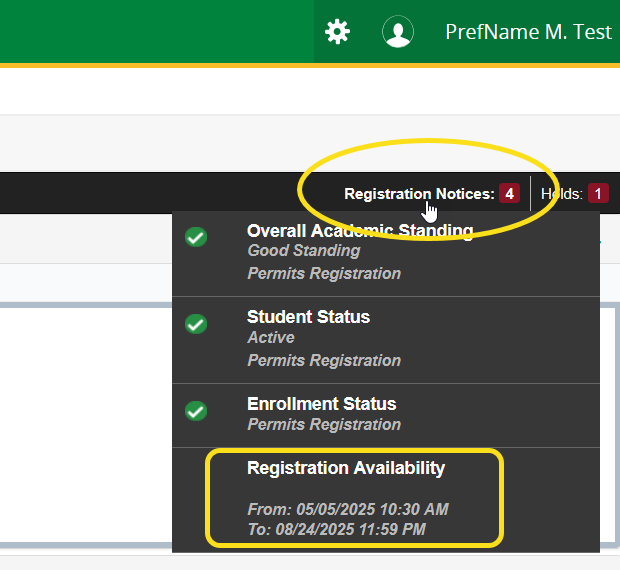
Task: Click Permits Registration under Student Status
Action: pos(324,360)
